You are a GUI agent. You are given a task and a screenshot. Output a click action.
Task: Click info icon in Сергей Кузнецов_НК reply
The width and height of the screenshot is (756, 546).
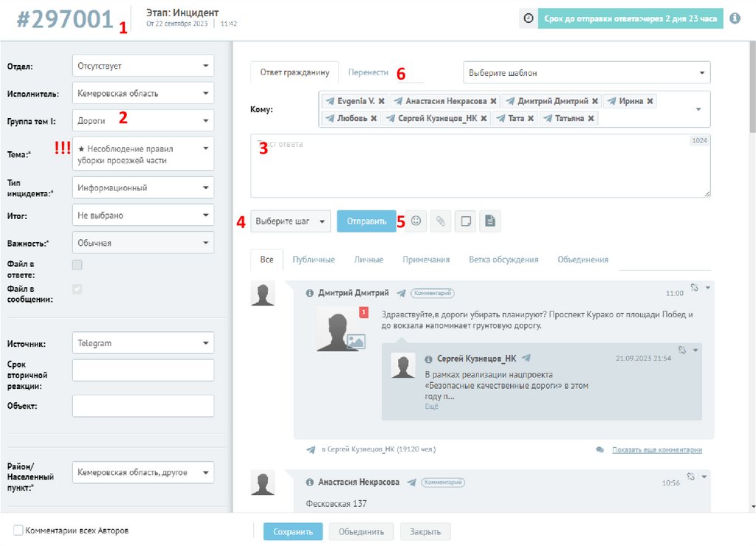tap(428, 359)
